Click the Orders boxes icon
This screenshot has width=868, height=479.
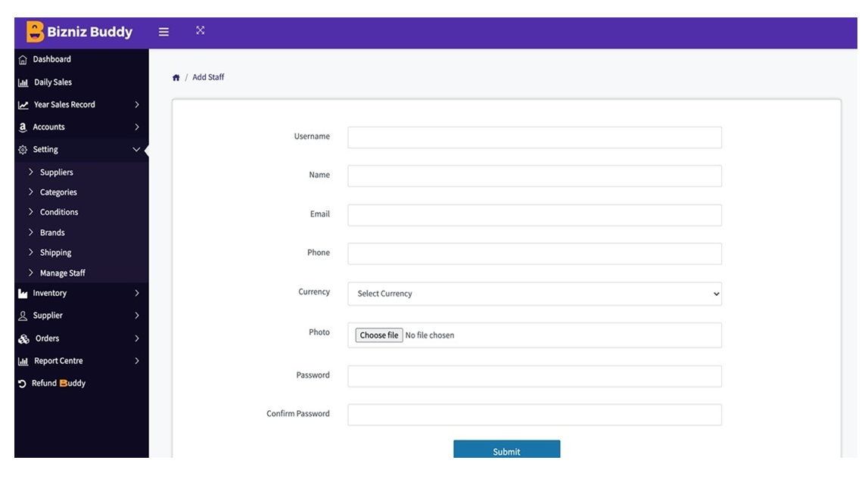23,339
